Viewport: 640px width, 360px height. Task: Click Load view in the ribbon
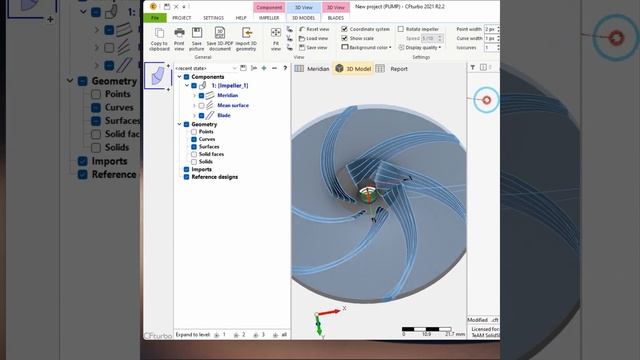(x=313, y=38)
